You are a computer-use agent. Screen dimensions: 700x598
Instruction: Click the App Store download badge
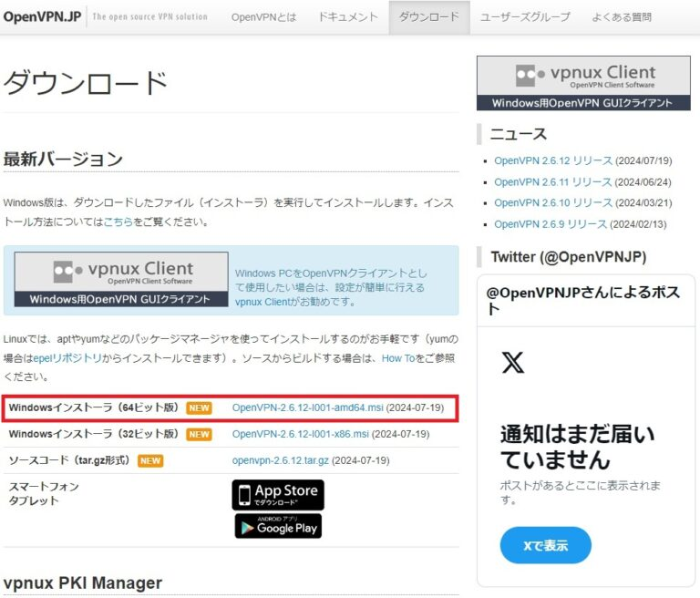(x=278, y=495)
